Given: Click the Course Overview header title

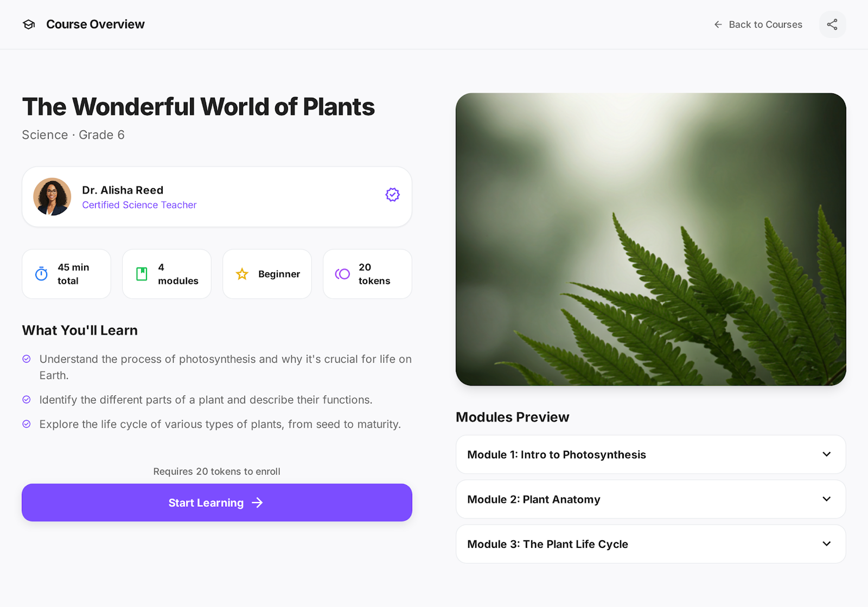Looking at the screenshot, I should [95, 24].
